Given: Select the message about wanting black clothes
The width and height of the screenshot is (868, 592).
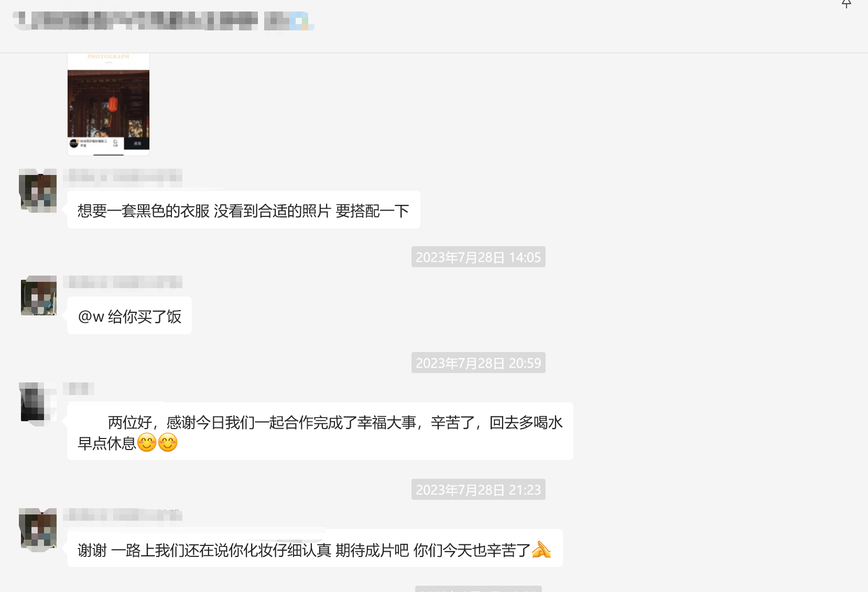Looking at the screenshot, I should [244, 210].
